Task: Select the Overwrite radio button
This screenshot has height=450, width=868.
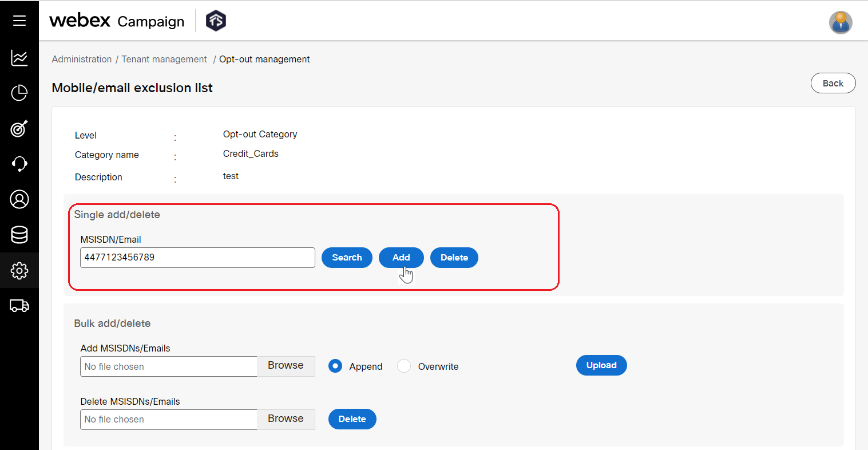Action: (x=403, y=365)
